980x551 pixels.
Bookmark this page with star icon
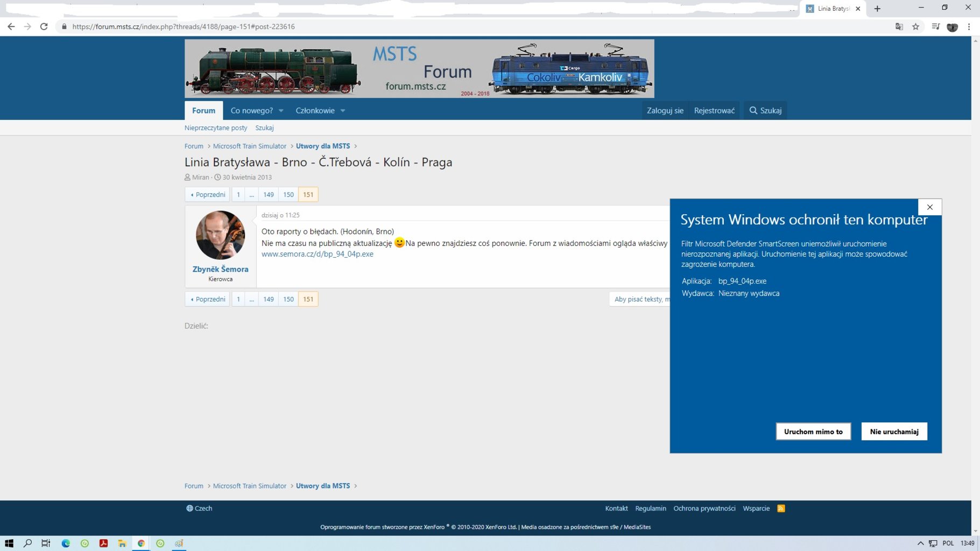pos(915,26)
